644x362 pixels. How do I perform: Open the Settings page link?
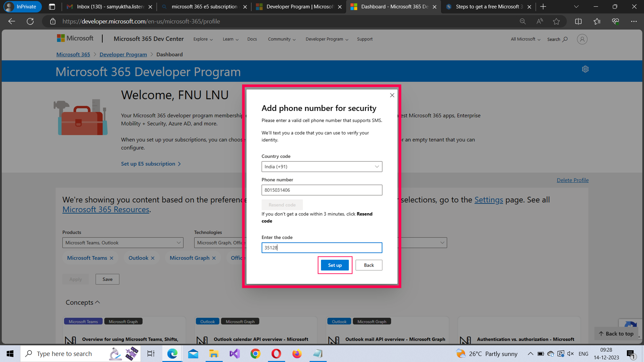[x=488, y=200]
